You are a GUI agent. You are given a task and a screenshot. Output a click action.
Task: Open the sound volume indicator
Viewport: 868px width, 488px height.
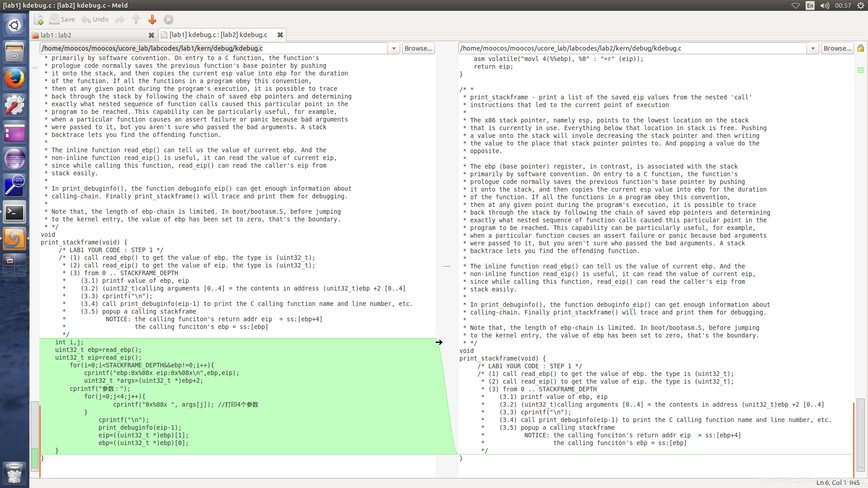click(825, 5)
